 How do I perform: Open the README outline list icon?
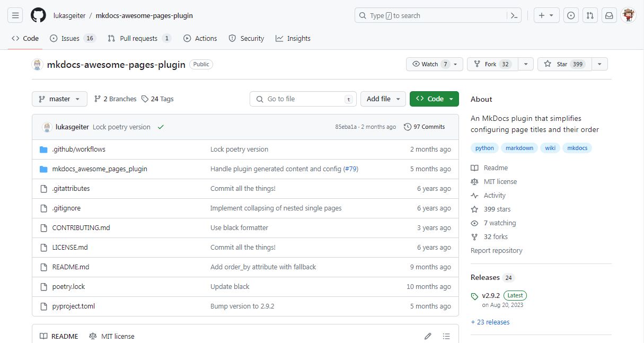point(446,336)
